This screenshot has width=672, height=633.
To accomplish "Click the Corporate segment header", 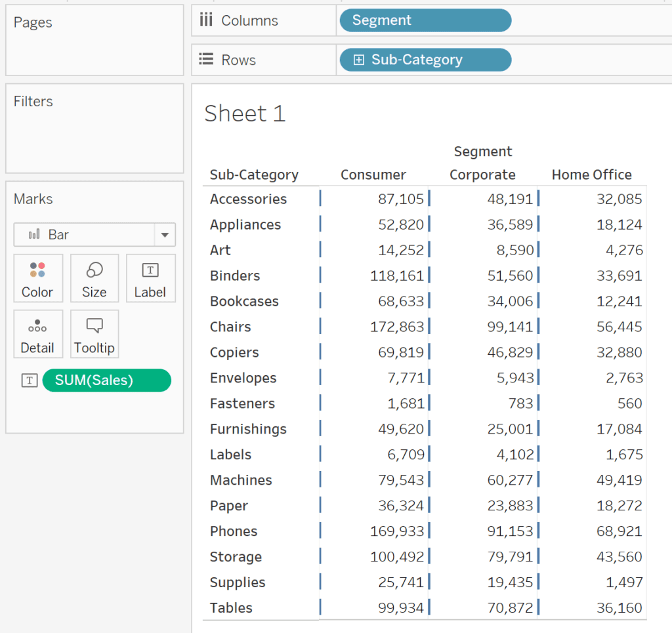I will pos(482,174).
